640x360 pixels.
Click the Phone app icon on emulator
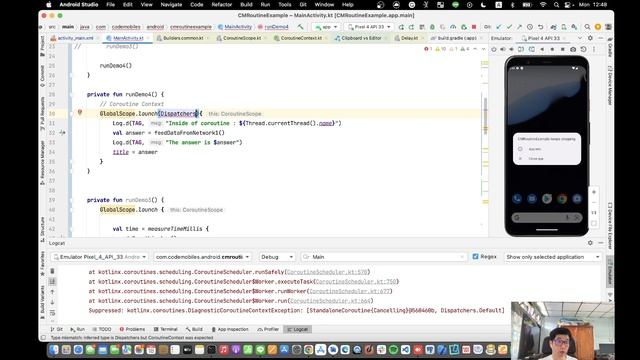(x=517, y=199)
